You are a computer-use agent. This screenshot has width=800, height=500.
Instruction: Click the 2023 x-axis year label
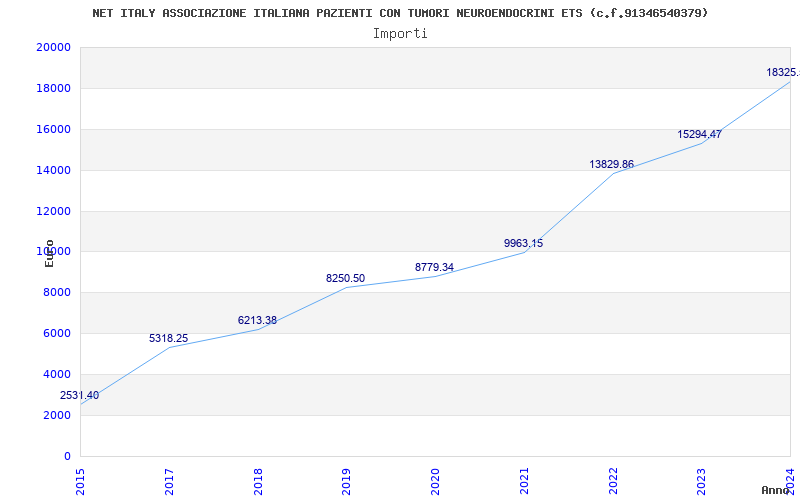[702, 481]
